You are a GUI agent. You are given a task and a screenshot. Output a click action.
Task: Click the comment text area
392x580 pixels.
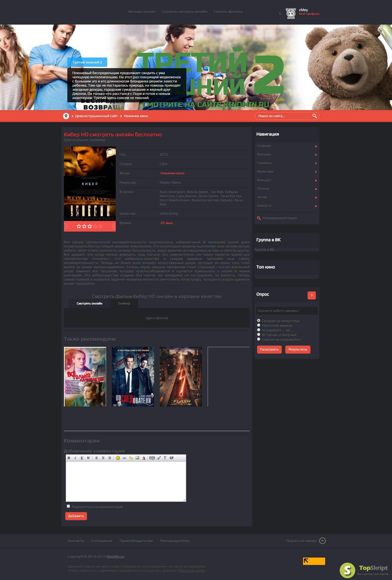click(126, 482)
